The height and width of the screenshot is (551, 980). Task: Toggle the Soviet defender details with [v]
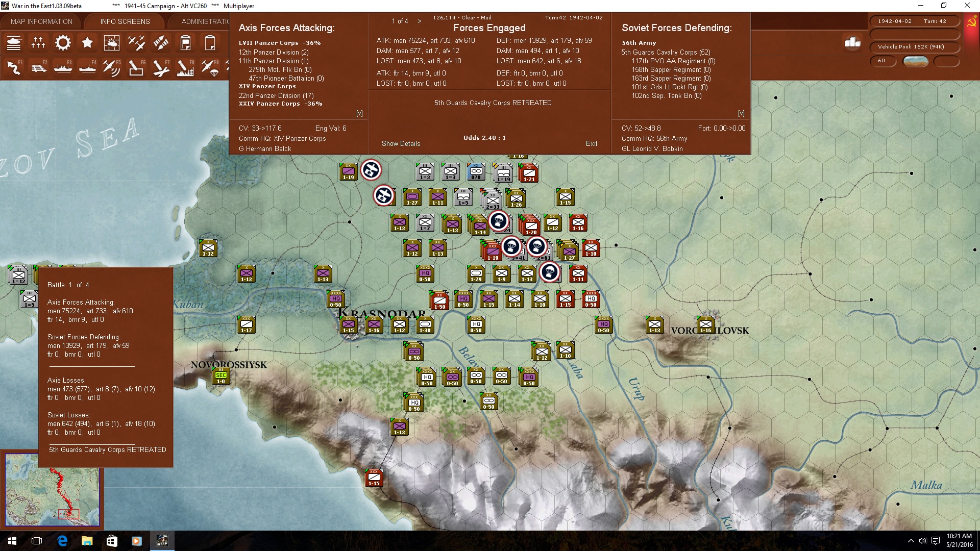pyautogui.click(x=742, y=113)
